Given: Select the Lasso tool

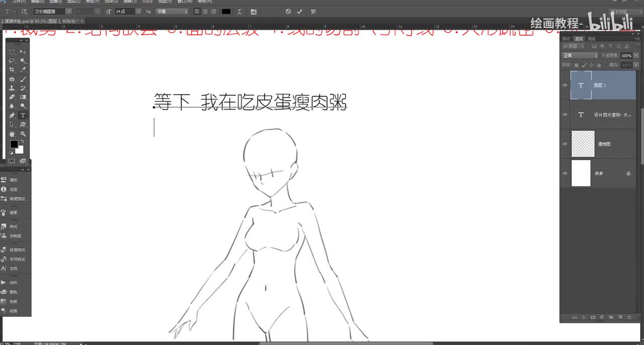Looking at the screenshot, I should coord(12,61).
